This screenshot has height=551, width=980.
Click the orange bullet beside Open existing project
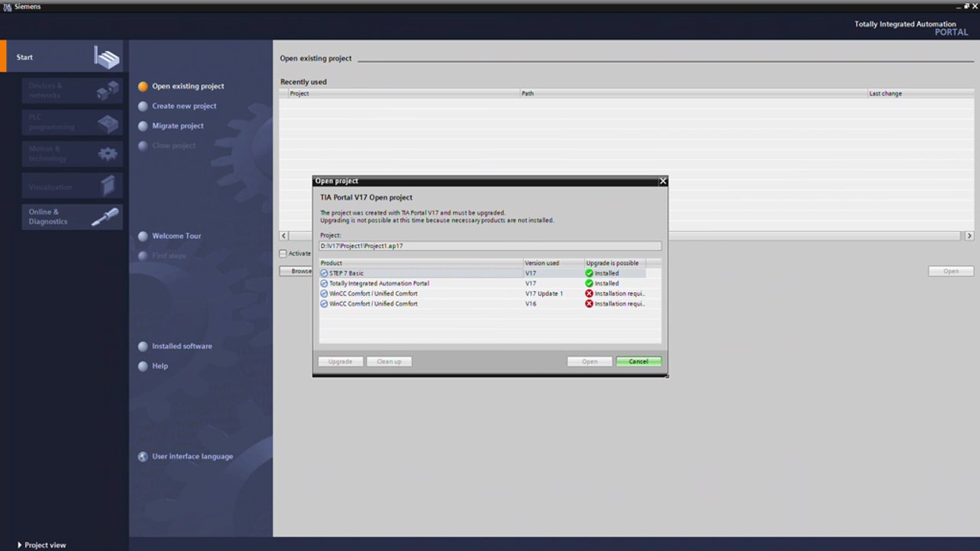[x=142, y=86]
